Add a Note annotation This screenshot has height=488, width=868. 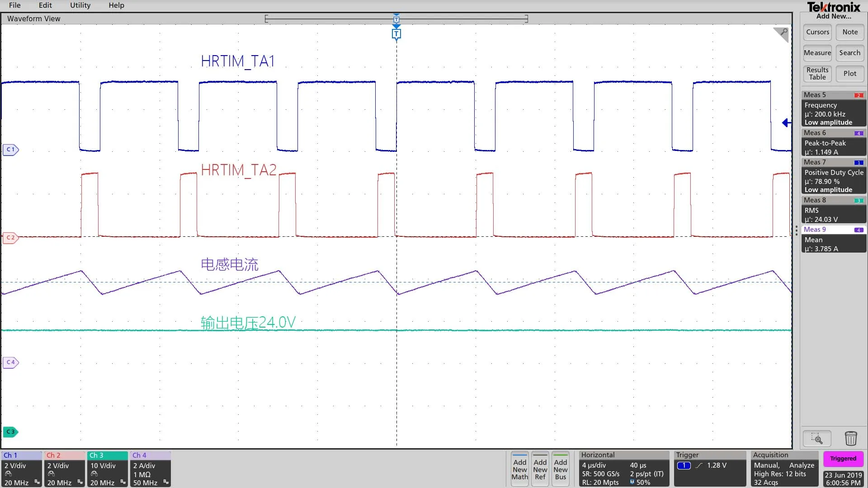tap(850, 32)
